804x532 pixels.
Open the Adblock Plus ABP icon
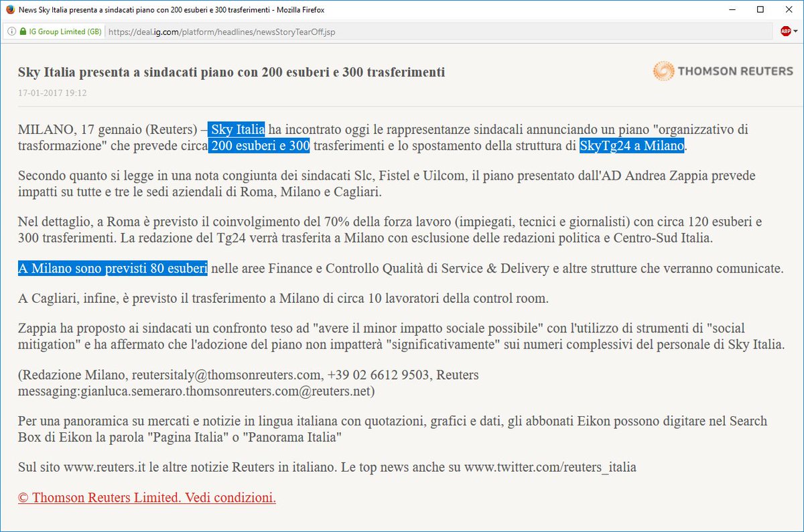786,31
